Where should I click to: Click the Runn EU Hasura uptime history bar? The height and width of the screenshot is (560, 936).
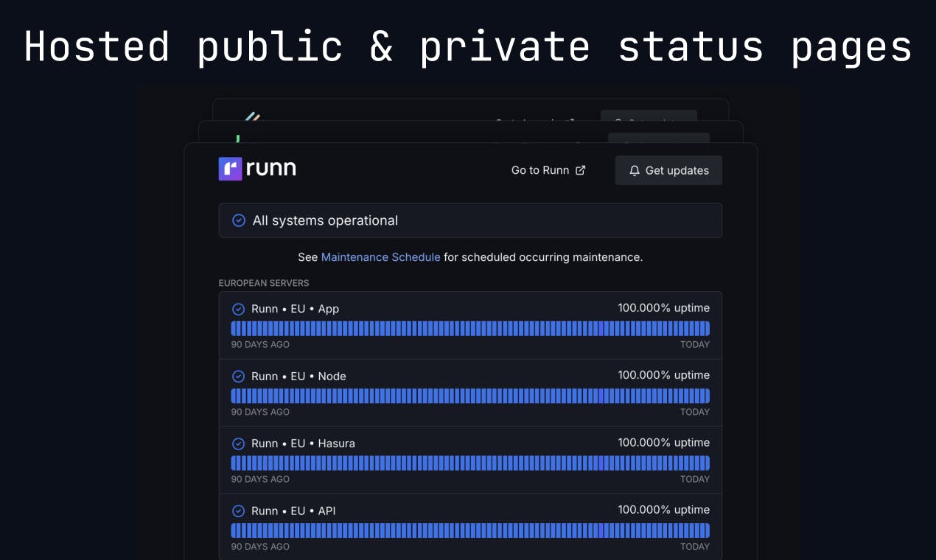[470, 463]
